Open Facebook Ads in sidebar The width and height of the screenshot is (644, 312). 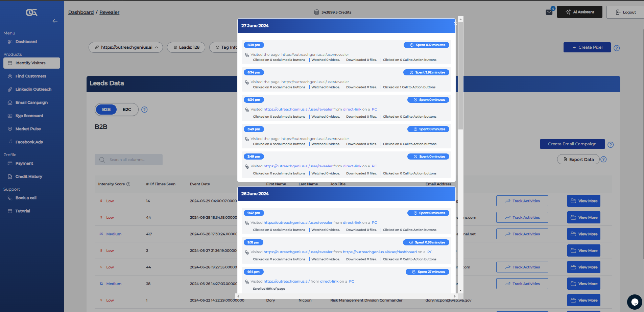coord(29,142)
